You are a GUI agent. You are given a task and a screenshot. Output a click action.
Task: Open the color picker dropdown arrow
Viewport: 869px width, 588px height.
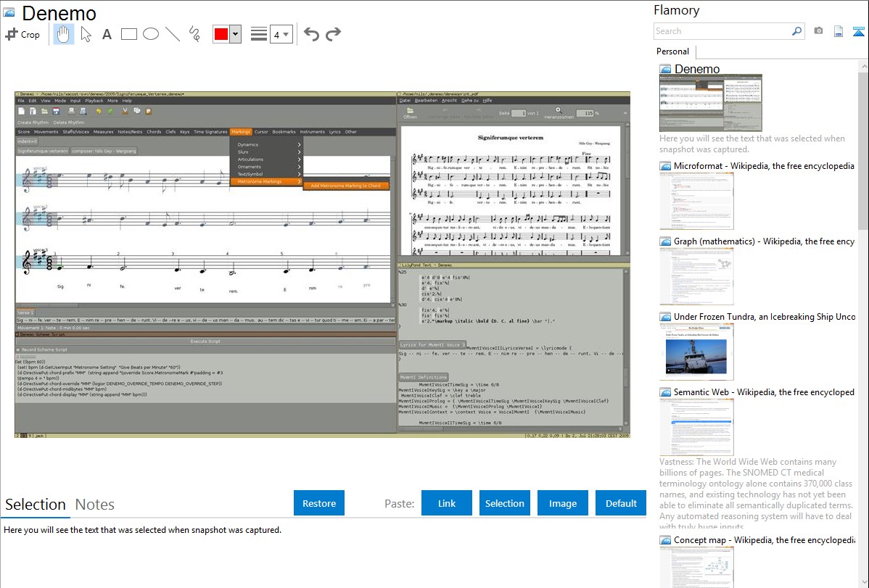coord(236,34)
